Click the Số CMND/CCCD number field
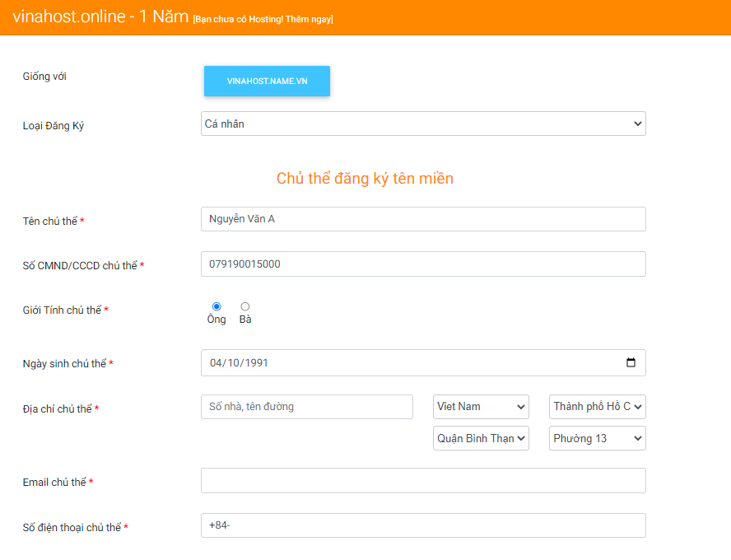731x560 pixels. click(x=422, y=264)
